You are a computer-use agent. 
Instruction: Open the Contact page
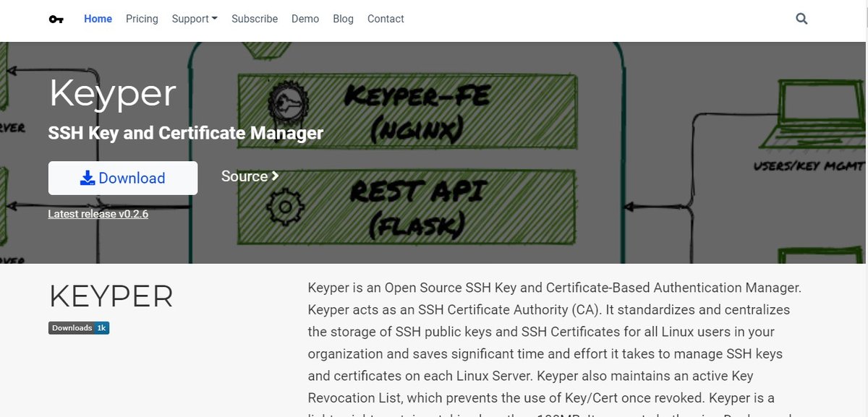coord(386,19)
